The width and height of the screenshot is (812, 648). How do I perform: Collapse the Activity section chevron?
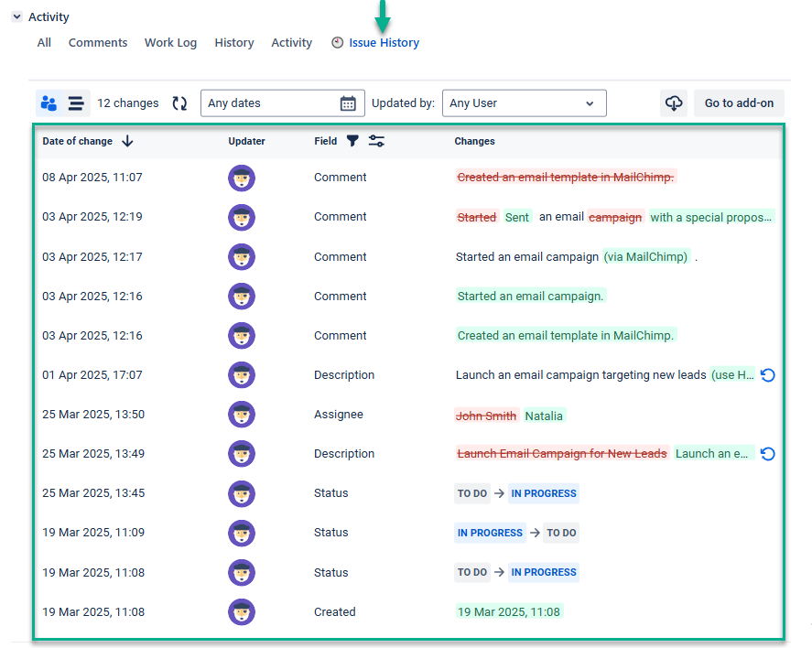point(17,16)
